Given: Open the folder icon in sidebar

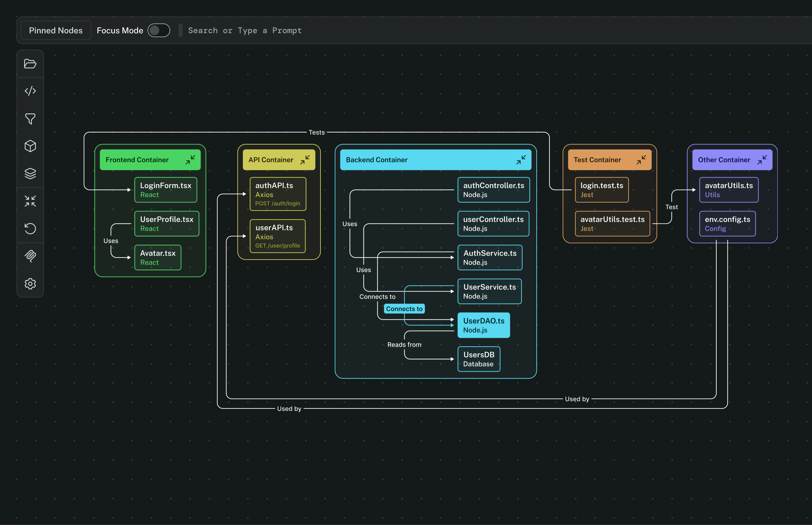Looking at the screenshot, I should 30,64.
